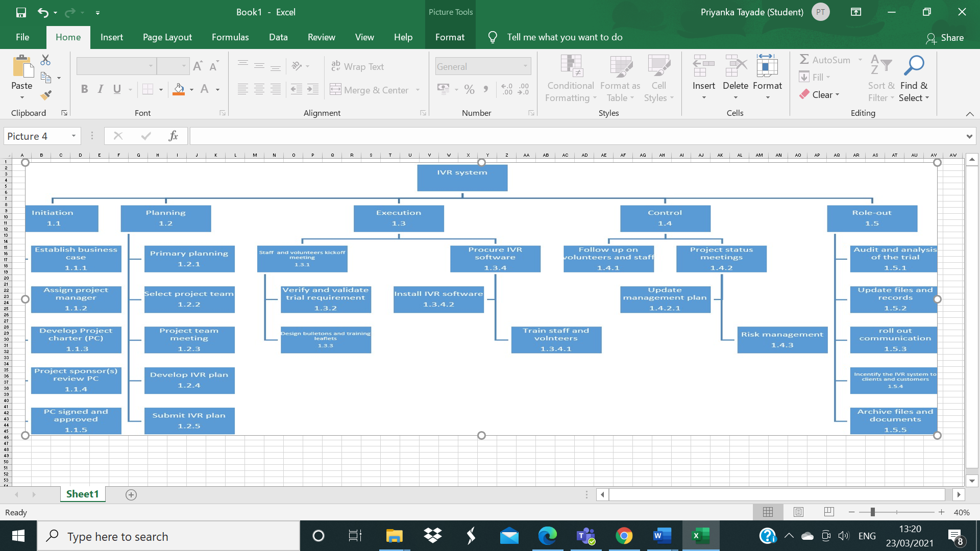Open Microsoft Word from the taskbar

pyautogui.click(x=661, y=536)
